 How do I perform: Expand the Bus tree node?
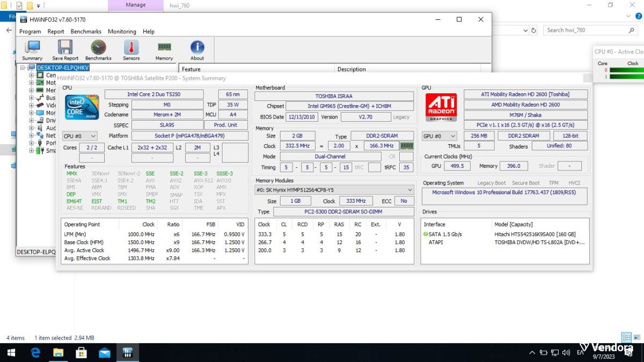pyautogui.click(x=31, y=98)
